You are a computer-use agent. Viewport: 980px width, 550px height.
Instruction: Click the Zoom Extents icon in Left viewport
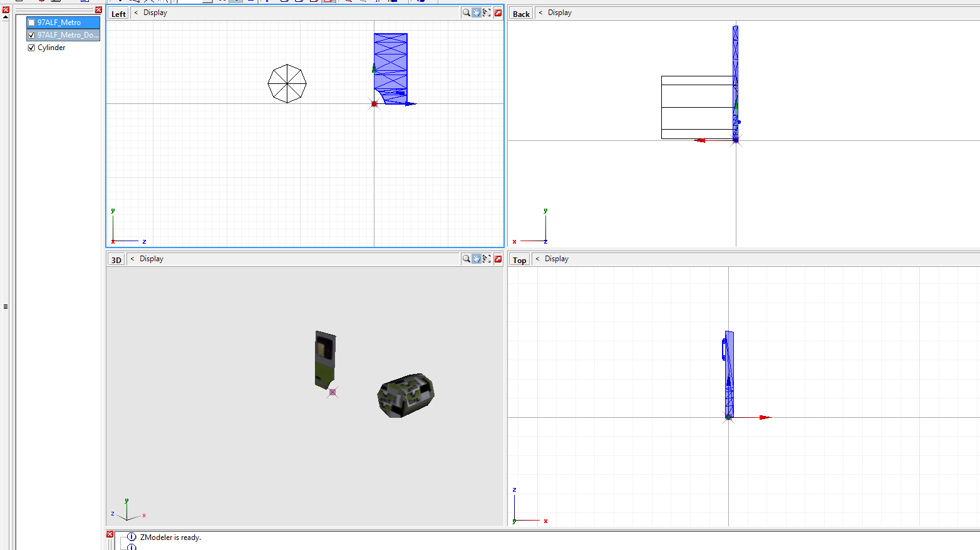487,12
